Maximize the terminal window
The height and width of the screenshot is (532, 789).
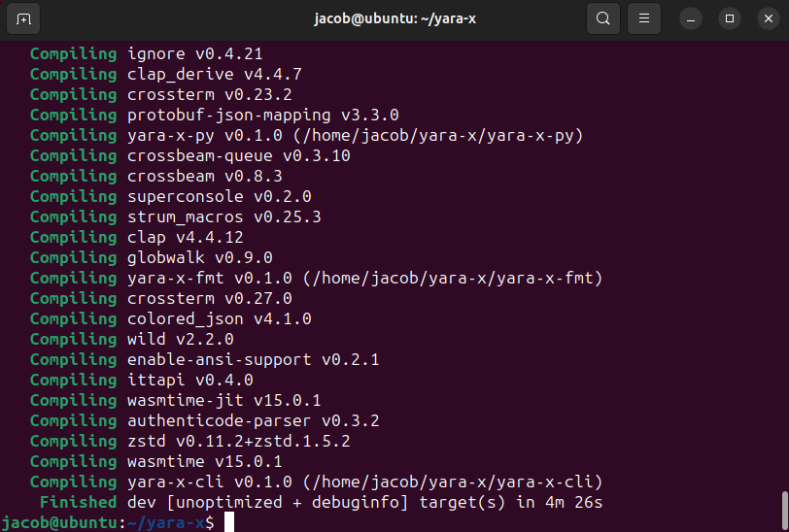(730, 18)
